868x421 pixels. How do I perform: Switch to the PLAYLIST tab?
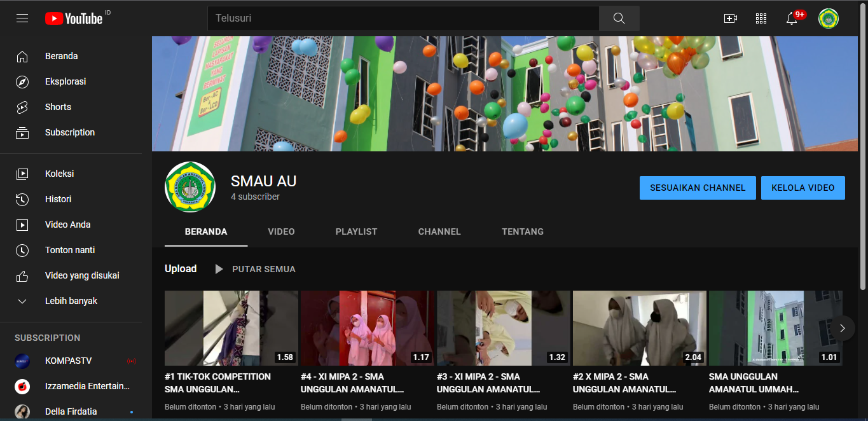pyautogui.click(x=356, y=231)
